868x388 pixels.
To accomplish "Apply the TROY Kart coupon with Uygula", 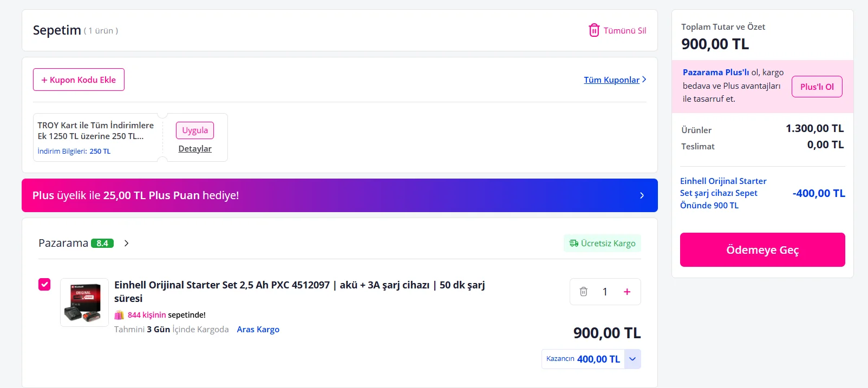I will 195,130.
